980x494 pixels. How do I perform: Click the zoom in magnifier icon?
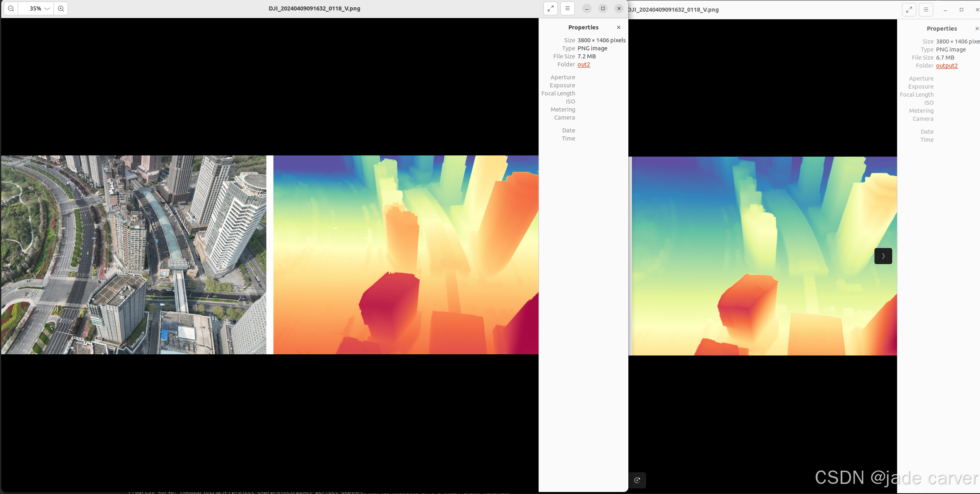pos(61,8)
